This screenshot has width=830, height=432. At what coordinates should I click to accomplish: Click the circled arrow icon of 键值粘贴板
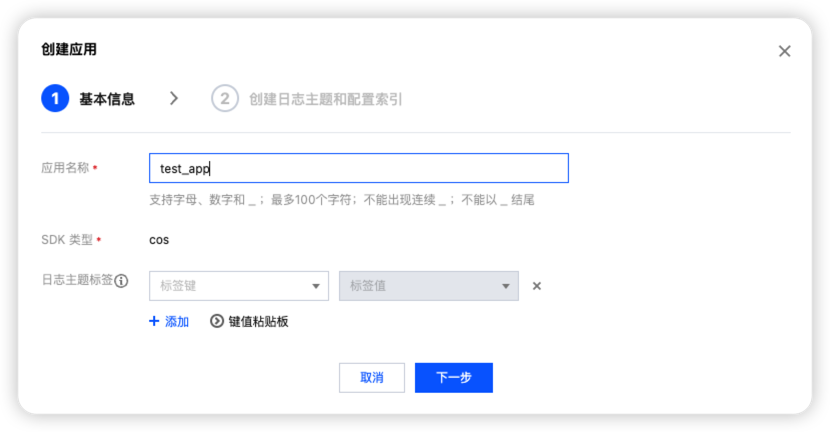pos(216,321)
